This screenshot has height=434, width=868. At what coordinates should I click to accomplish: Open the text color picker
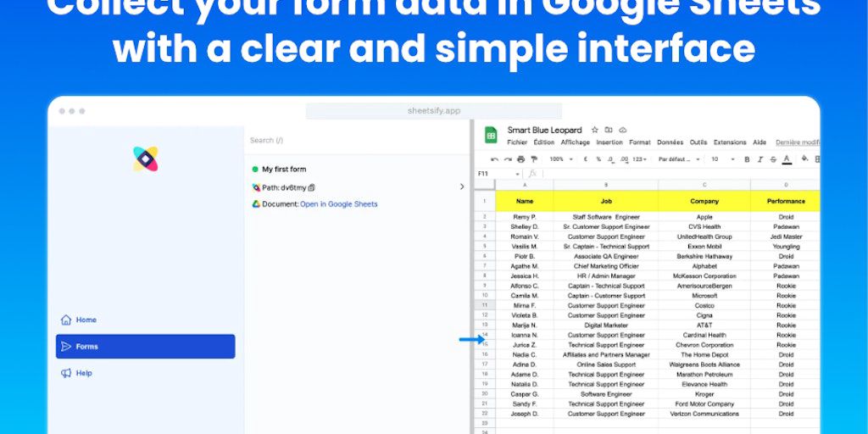click(787, 159)
